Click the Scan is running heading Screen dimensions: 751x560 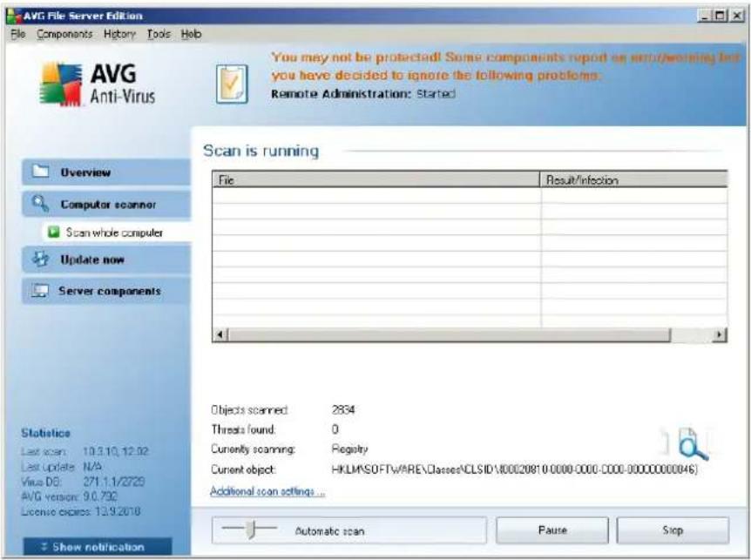point(261,151)
